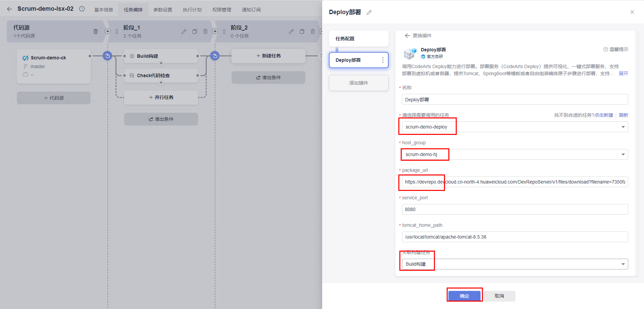Screen dimensions: 644x309
Task: Expand the host_group dropdown showing scrum-demo-hj
Action: (515, 154)
